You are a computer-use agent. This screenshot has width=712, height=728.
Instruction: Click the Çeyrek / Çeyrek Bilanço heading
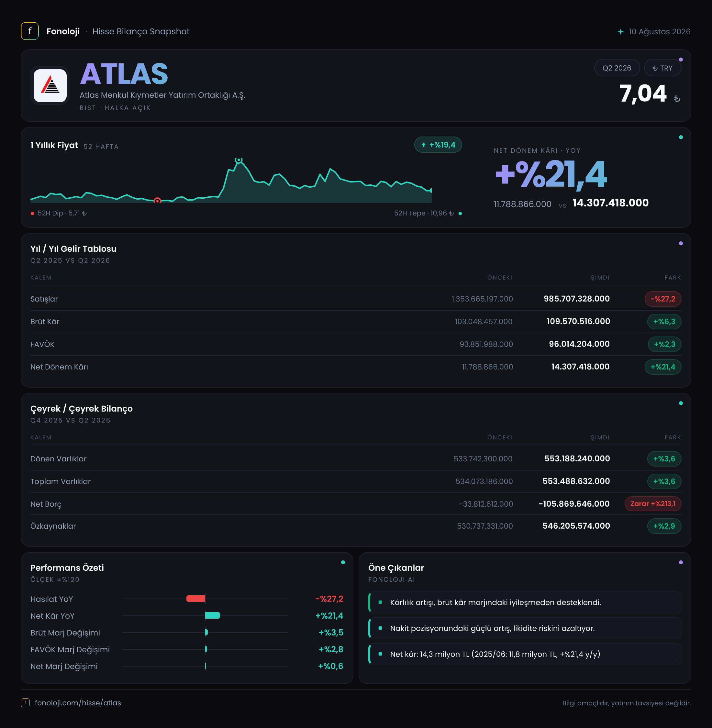(82, 409)
